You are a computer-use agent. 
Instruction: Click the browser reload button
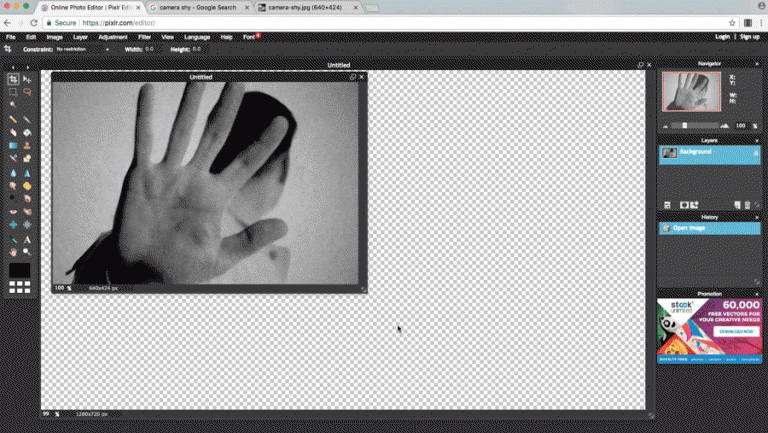coord(33,23)
